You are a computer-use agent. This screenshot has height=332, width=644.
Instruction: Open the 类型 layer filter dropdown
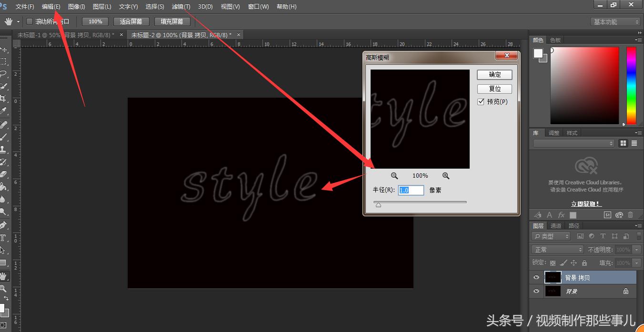(x=551, y=236)
